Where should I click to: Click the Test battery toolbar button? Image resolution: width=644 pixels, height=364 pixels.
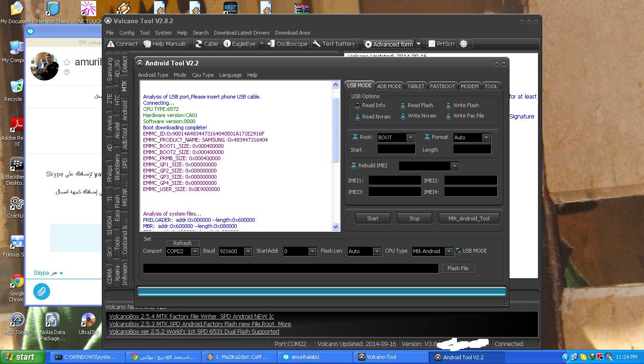pyautogui.click(x=334, y=44)
